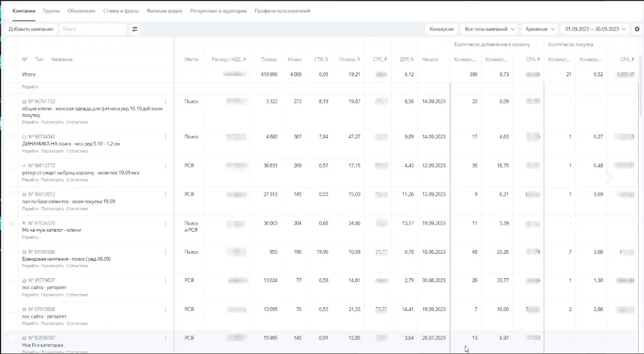Click campaign type icon of № 96612772
The image size is (644, 354).
click(24, 166)
